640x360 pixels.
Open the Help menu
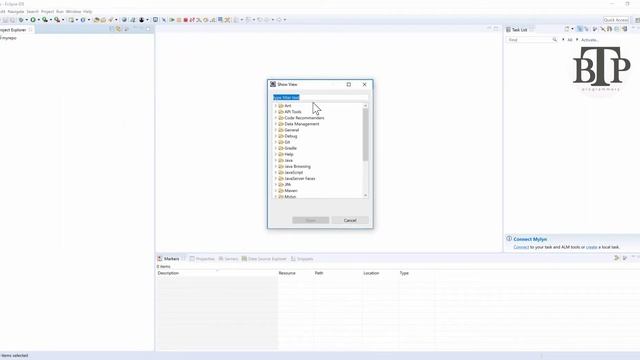(87, 12)
